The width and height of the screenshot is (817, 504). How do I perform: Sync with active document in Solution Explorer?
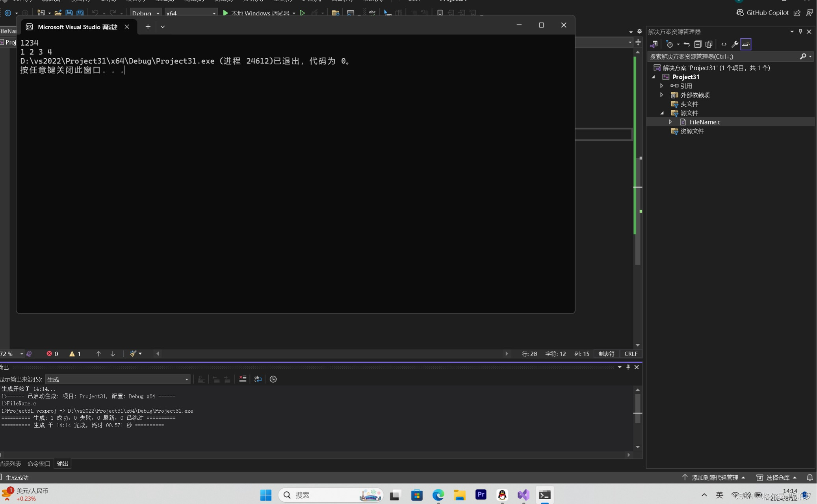687,44
